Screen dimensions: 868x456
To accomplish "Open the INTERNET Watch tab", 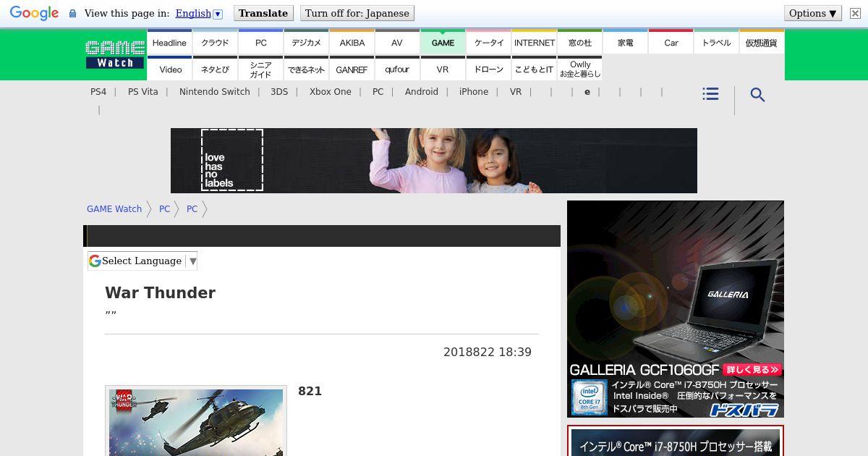I will 534,43.
